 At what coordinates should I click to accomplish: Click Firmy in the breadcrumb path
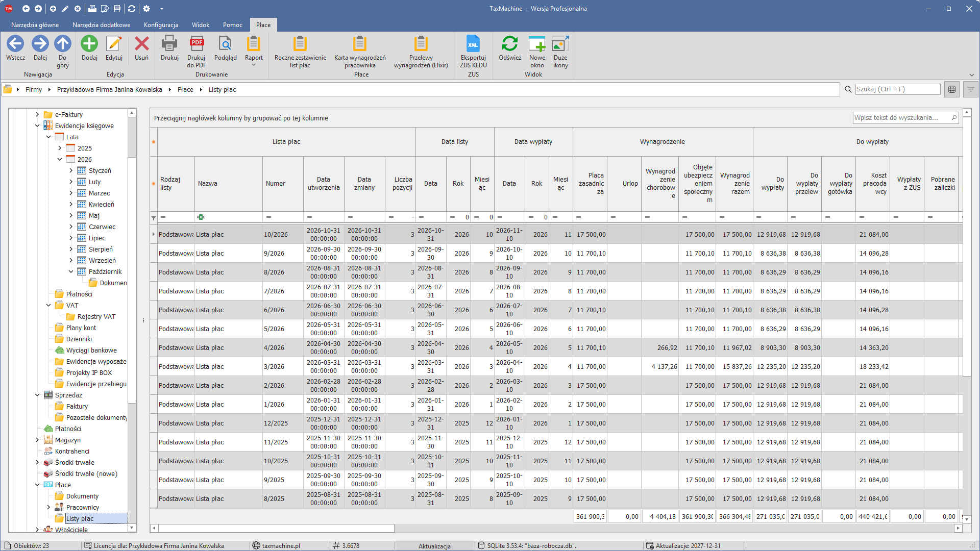click(34, 89)
